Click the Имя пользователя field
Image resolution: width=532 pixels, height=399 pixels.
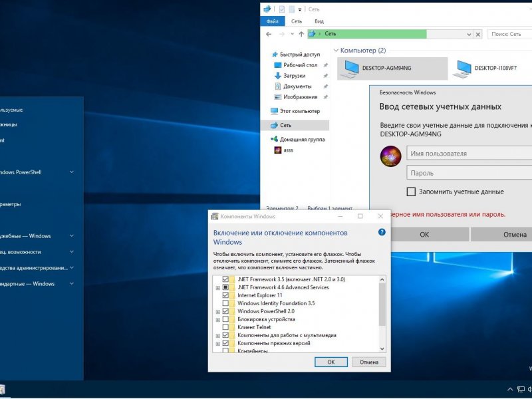[x=469, y=154]
